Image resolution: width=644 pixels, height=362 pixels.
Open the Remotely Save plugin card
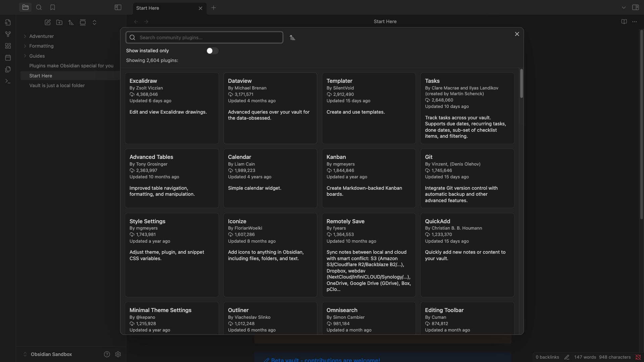pos(369,255)
